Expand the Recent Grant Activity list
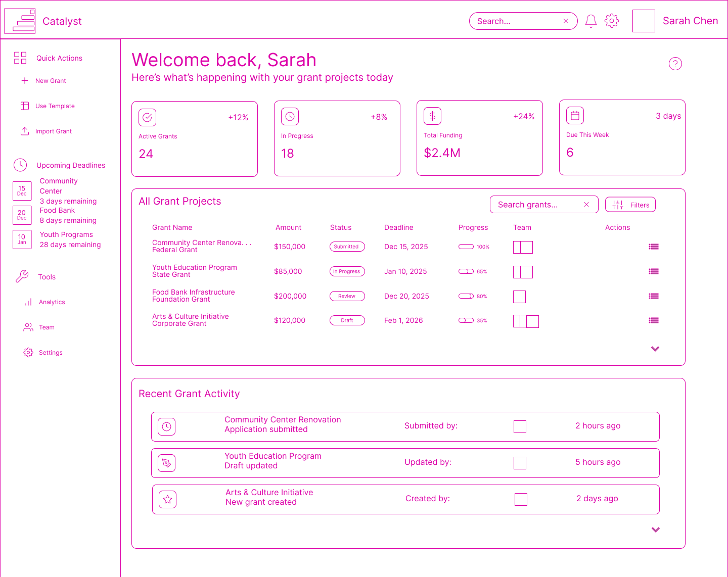 pos(656,530)
